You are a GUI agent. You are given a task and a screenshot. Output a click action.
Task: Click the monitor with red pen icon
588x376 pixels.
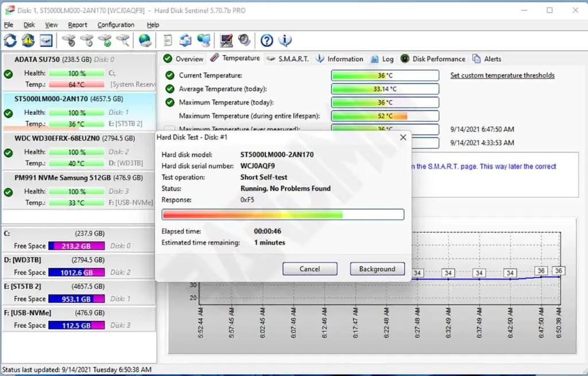pos(226,40)
